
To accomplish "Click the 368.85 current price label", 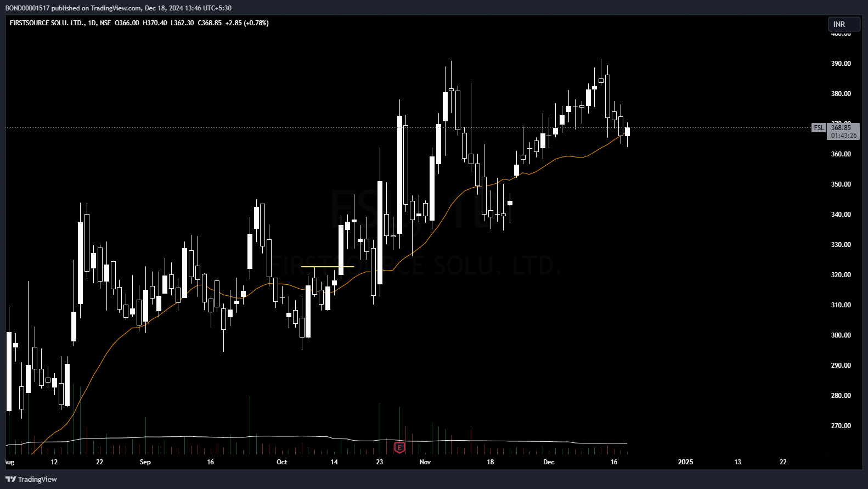I will tap(841, 128).
